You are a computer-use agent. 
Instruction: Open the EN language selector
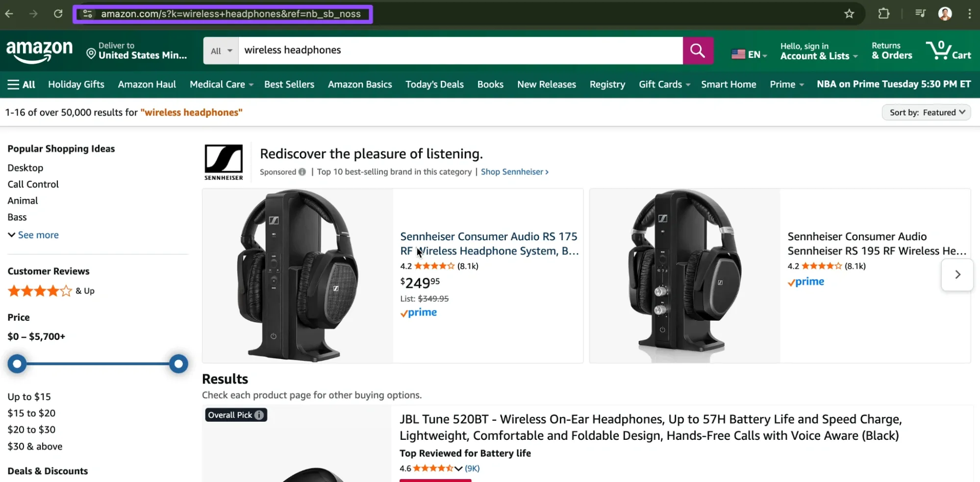749,54
